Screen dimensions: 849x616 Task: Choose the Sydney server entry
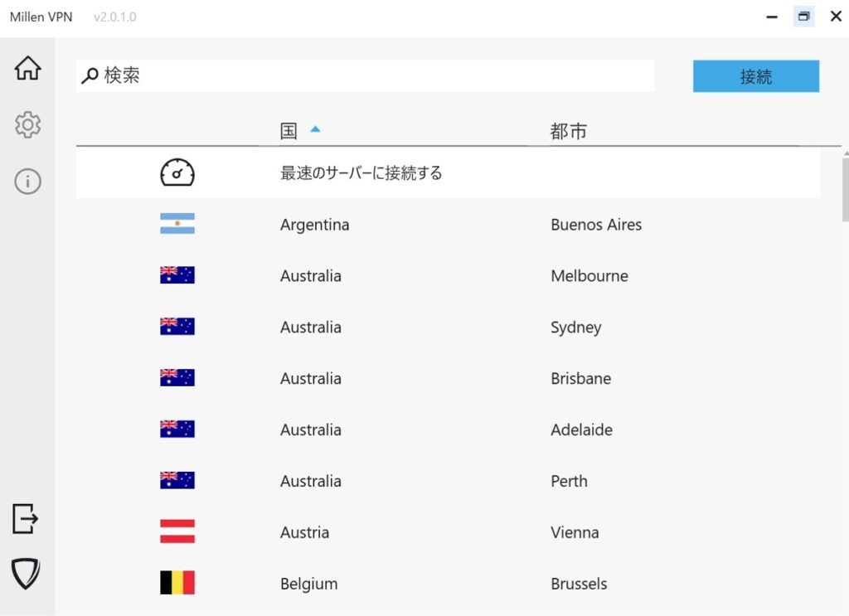[575, 327]
